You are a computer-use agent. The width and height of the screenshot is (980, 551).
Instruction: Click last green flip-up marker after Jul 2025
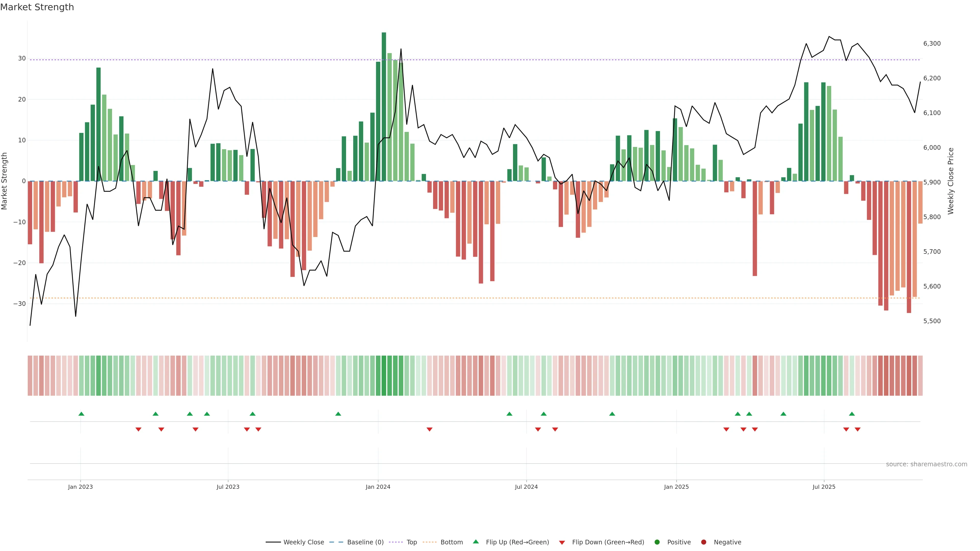(x=852, y=414)
